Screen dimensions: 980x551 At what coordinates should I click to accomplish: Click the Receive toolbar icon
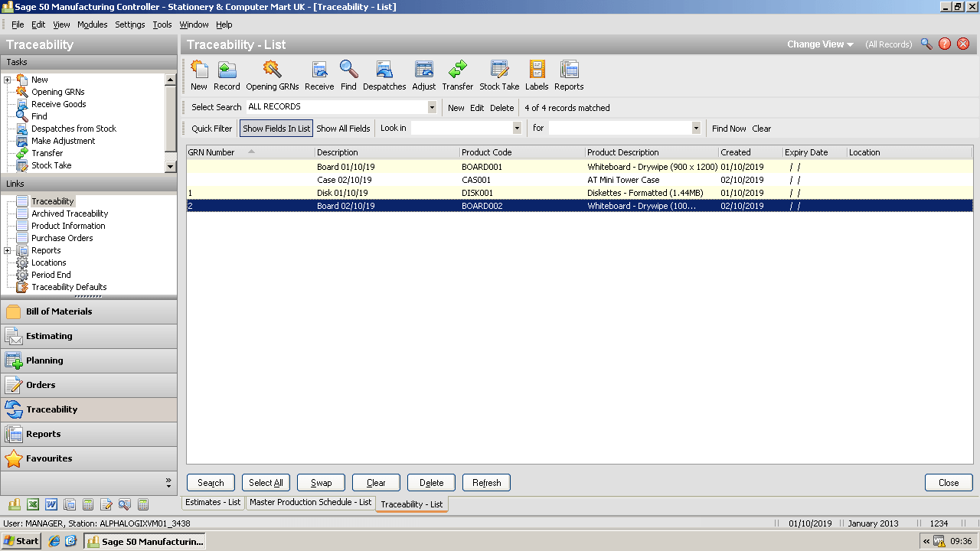point(319,75)
